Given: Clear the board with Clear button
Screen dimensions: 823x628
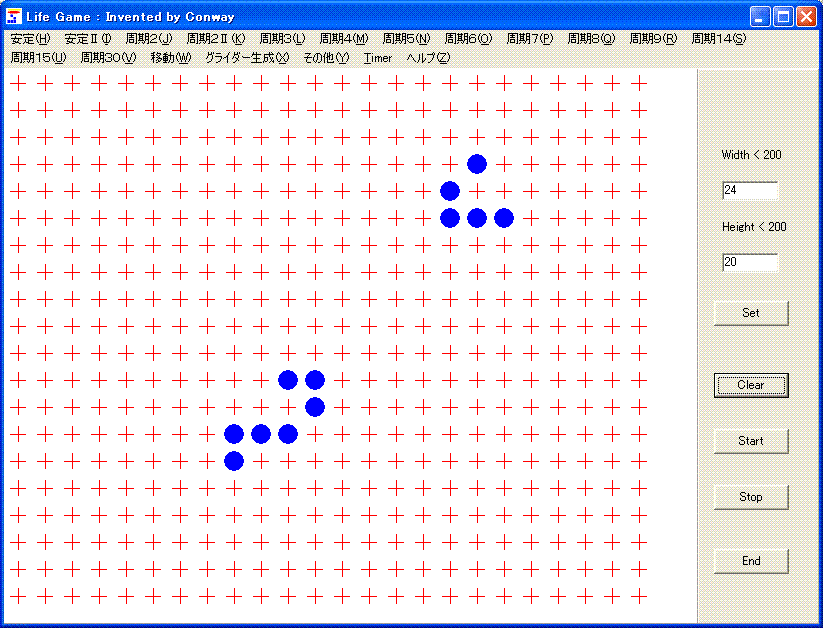Looking at the screenshot, I should pyautogui.click(x=751, y=385).
